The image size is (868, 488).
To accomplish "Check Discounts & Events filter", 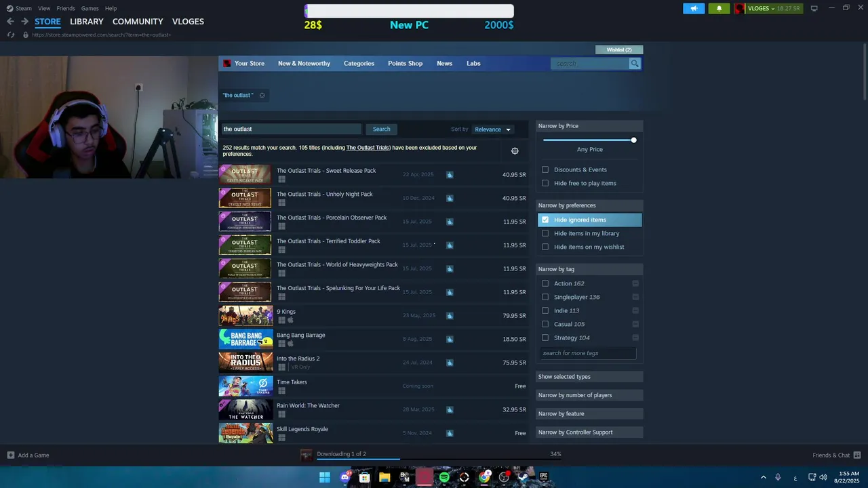I will 545,169.
